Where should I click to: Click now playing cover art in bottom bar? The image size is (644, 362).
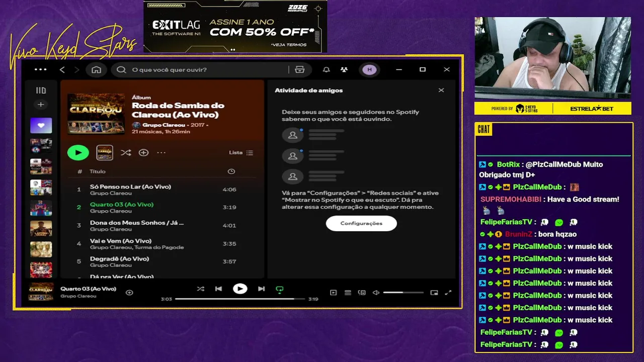(41, 292)
